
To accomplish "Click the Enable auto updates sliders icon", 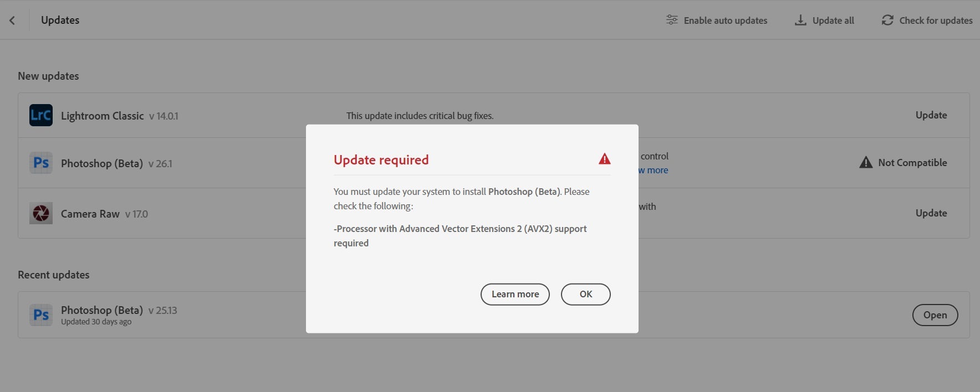I will (x=672, y=20).
